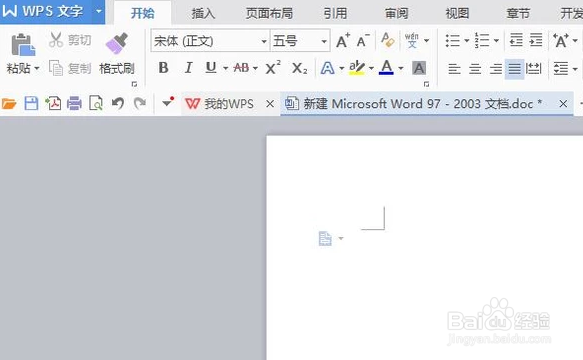Open text effects dropdown arrow
Image resolution: width=583 pixels, height=360 pixels.
[342, 68]
